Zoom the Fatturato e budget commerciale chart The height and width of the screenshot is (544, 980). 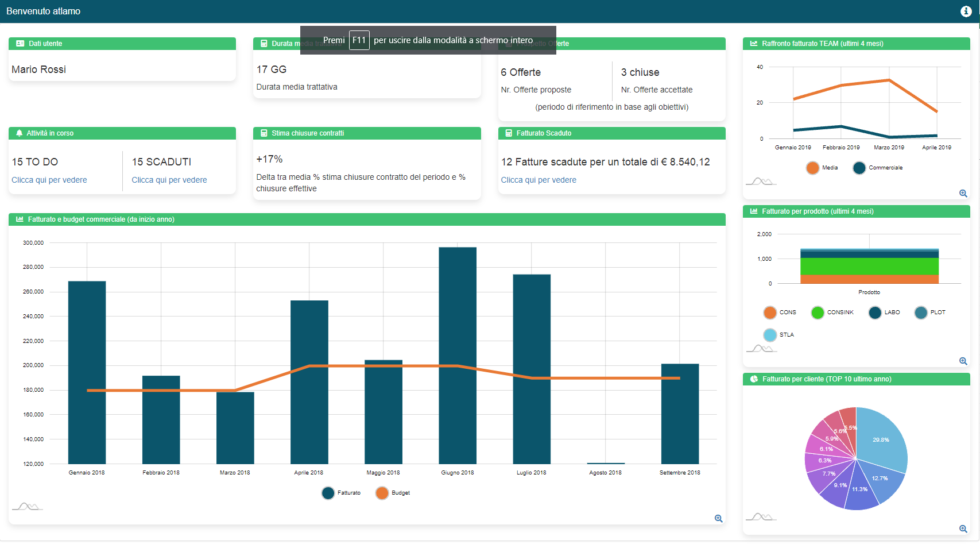click(x=718, y=519)
